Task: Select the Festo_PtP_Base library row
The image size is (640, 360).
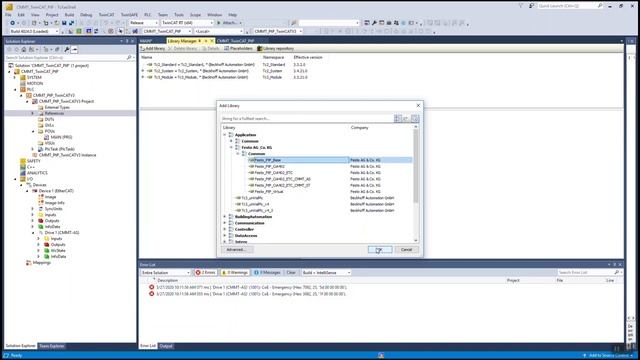Action: (x=330, y=160)
